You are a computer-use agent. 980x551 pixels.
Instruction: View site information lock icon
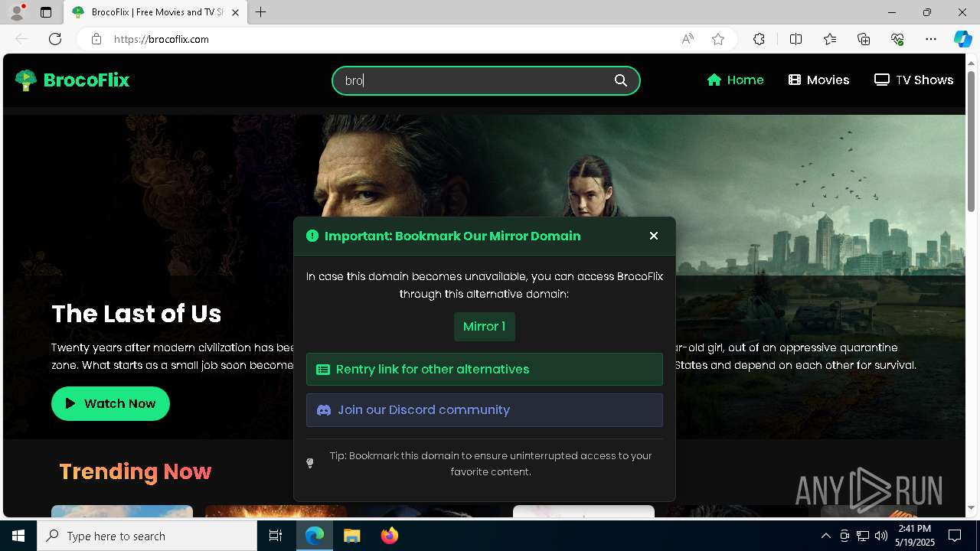click(x=96, y=39)
